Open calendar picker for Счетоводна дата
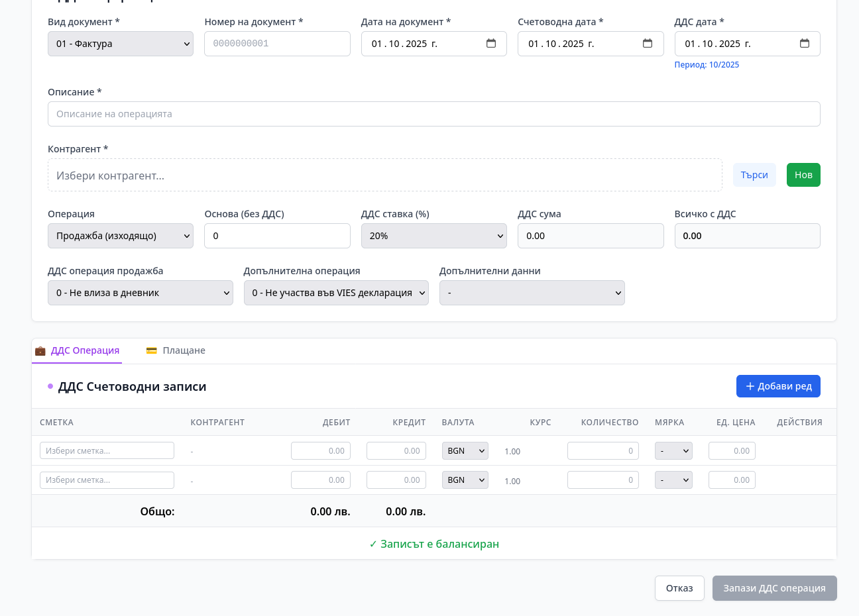This screenshot has width=859, height=616. pos(648,44)
